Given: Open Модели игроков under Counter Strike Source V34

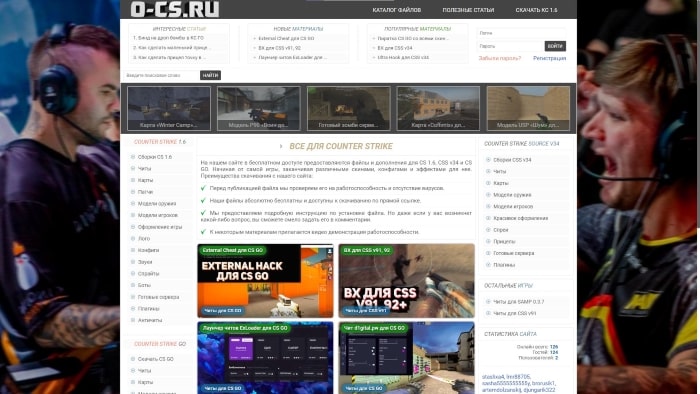Looking at the screenshot, I should [513, 207].
